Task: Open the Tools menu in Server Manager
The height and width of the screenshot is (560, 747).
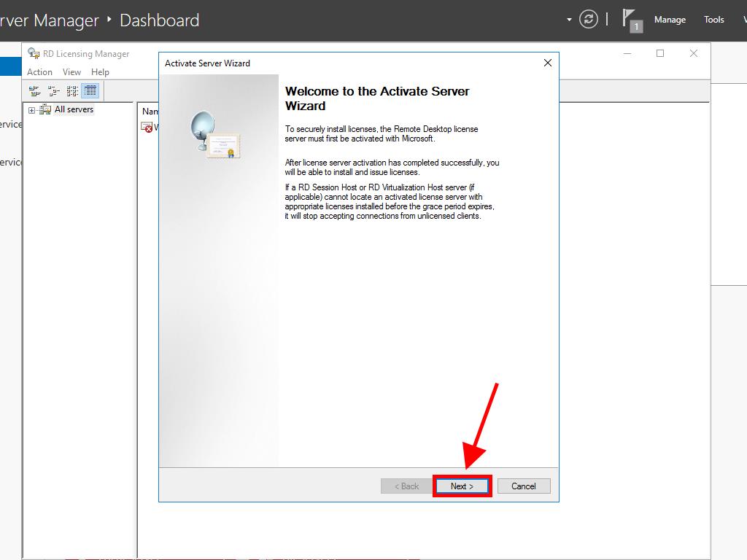Action: (713, 20)
